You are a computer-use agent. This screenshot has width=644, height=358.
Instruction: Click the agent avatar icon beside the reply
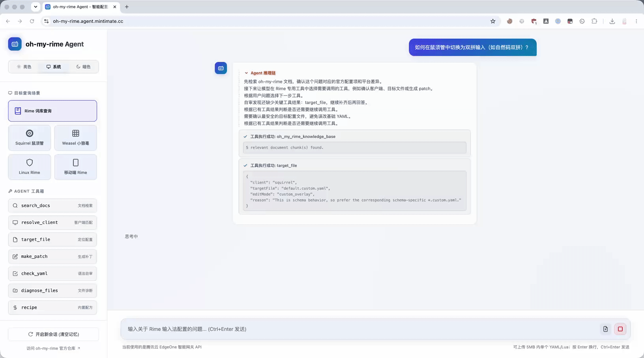click(x=221, y=68)
